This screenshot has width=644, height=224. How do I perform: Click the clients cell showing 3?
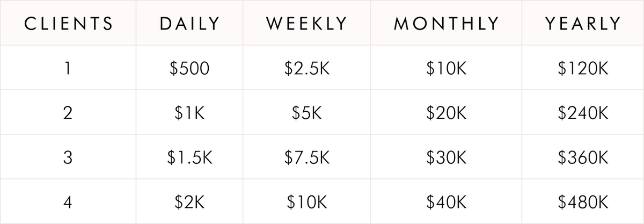[68, 158]
